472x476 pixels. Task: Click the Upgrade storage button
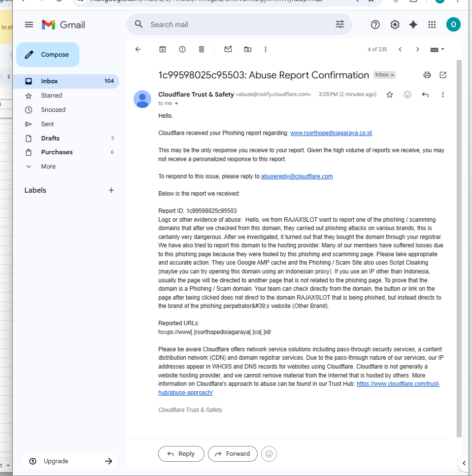[x=69, y=461]
